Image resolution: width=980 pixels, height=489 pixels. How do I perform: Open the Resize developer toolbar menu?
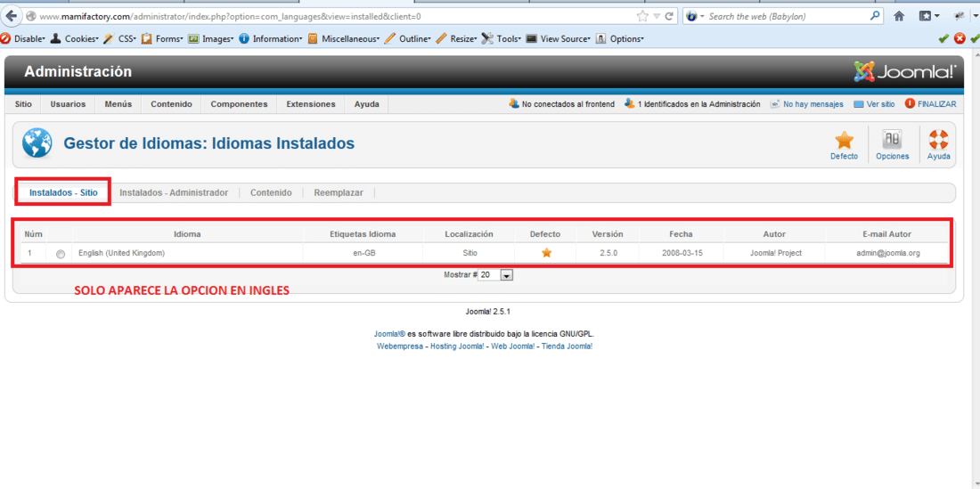click(x=456, y=38)
